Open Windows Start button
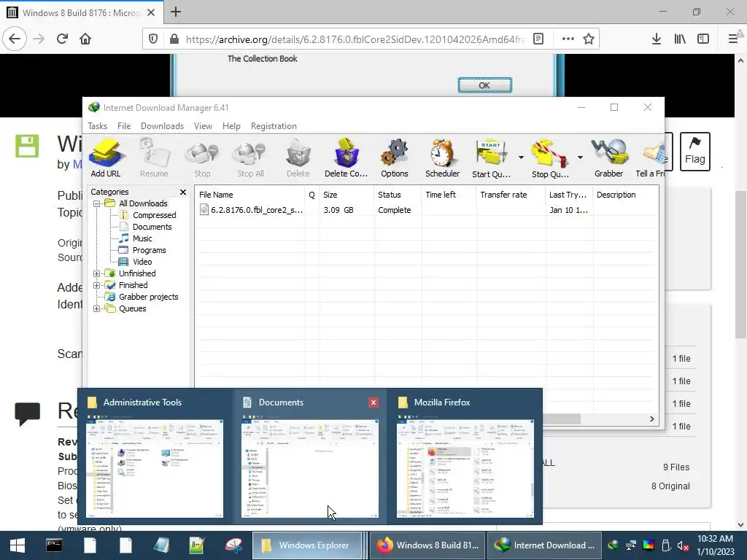This screenshot has height=560, width=747. [18, 545]
